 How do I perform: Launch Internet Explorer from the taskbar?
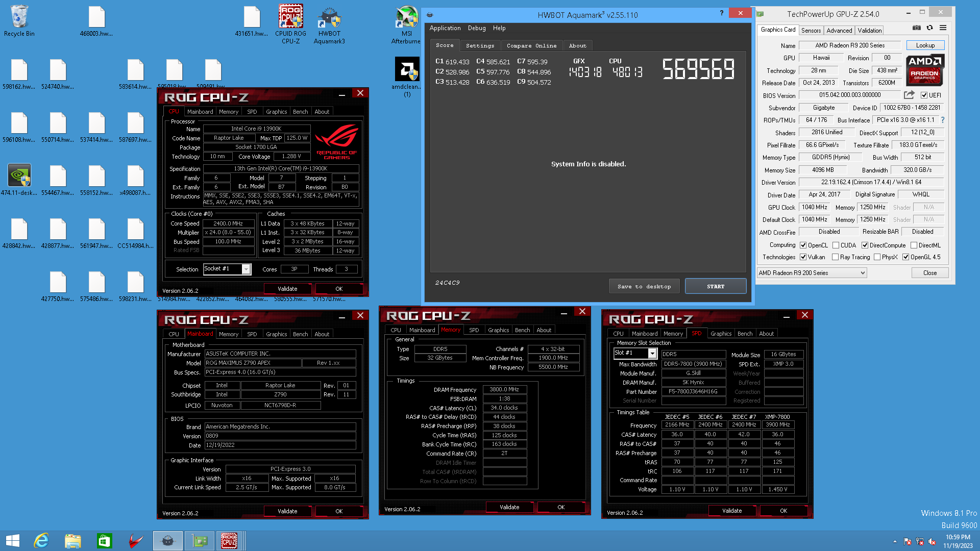click(x=41, y=541)
